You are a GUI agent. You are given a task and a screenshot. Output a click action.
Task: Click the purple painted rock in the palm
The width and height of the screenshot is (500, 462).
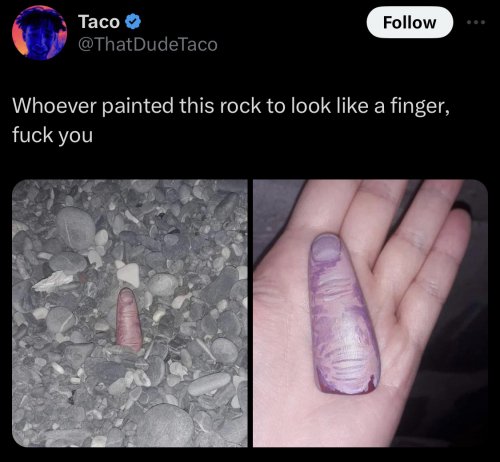[343, 314]
